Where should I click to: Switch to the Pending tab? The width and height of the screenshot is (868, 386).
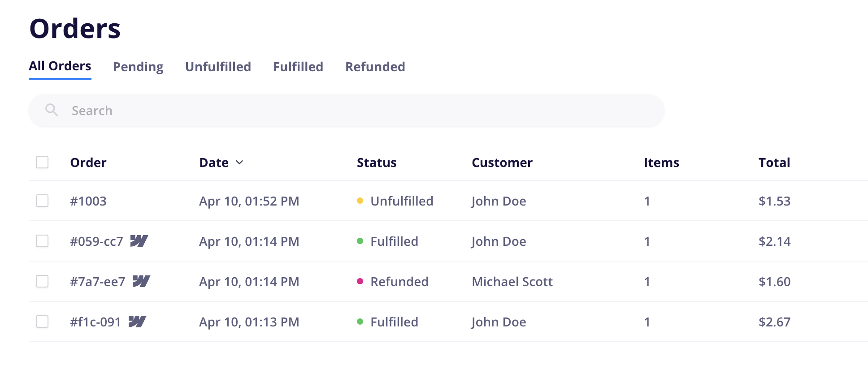[138, 67]
